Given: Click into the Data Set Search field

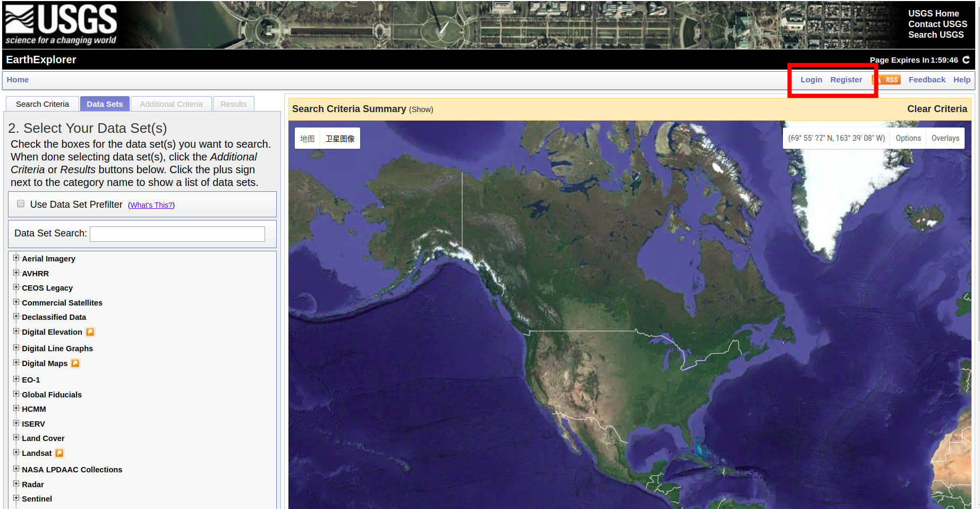Looking at the screenshot, I should coord(177,234).
